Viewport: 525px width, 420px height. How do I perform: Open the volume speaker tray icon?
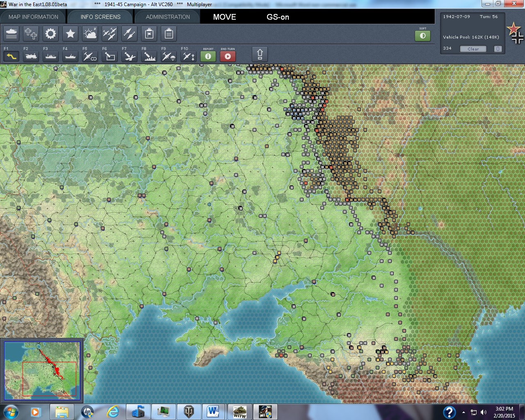tap(483, 412)
